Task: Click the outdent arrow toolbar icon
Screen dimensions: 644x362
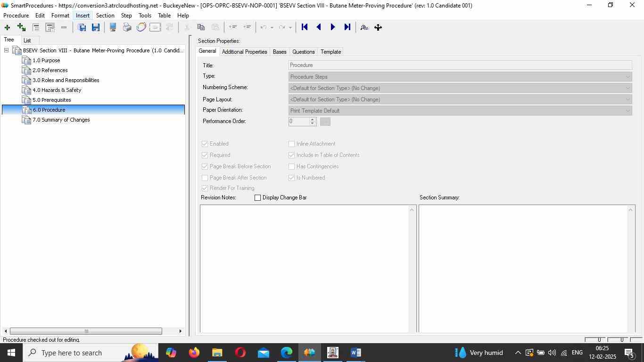Action: pyautogui.click(x=232, y=27)
